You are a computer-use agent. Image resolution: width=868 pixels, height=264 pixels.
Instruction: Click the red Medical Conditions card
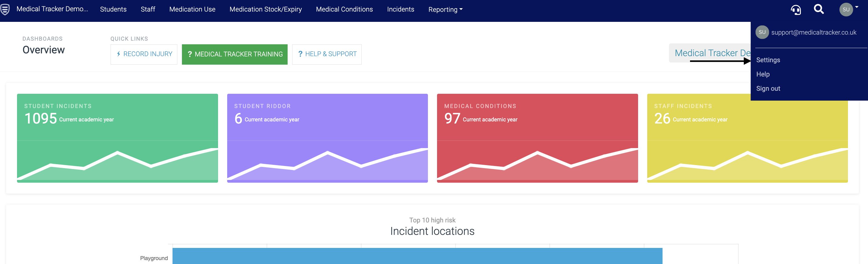click(x=537, y=138)
